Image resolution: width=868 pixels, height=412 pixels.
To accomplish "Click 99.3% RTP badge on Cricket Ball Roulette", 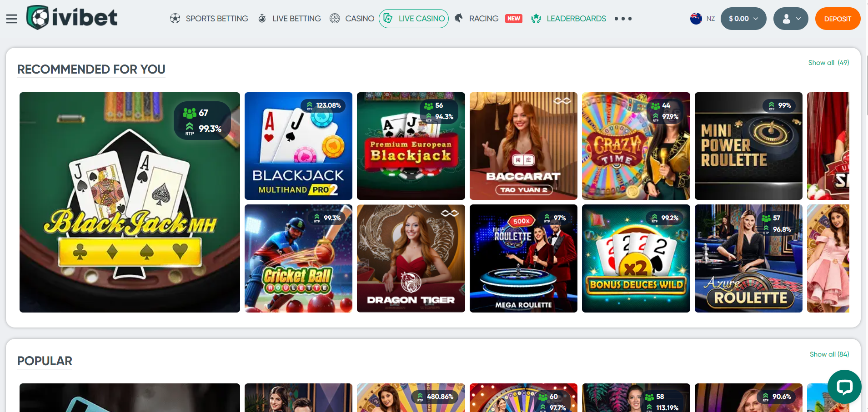I will [327, 218].
